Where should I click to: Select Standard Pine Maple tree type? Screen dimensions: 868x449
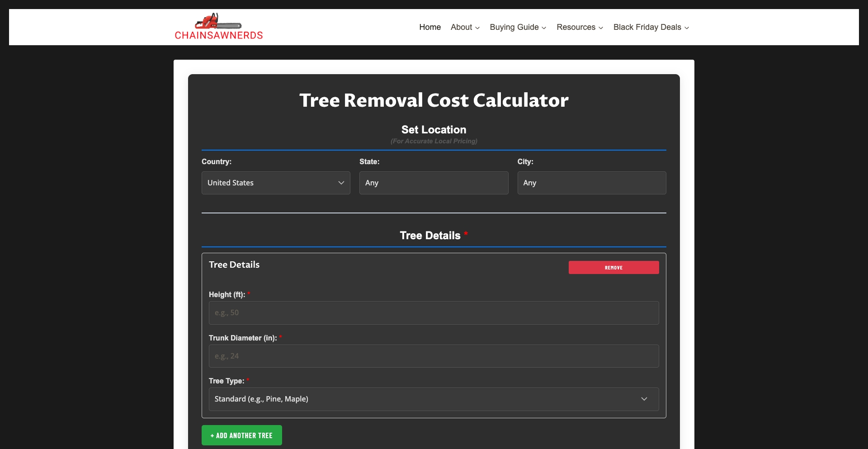tap(433, 399)
